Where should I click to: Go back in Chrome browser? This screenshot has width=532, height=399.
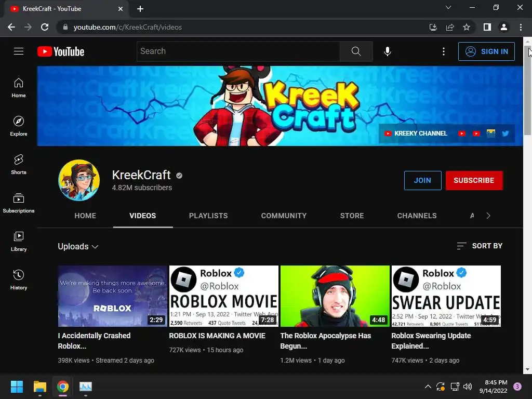point(11,27)
